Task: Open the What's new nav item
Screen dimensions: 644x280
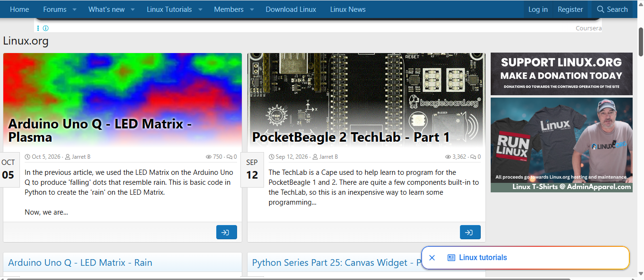Action: pos(106,9)
